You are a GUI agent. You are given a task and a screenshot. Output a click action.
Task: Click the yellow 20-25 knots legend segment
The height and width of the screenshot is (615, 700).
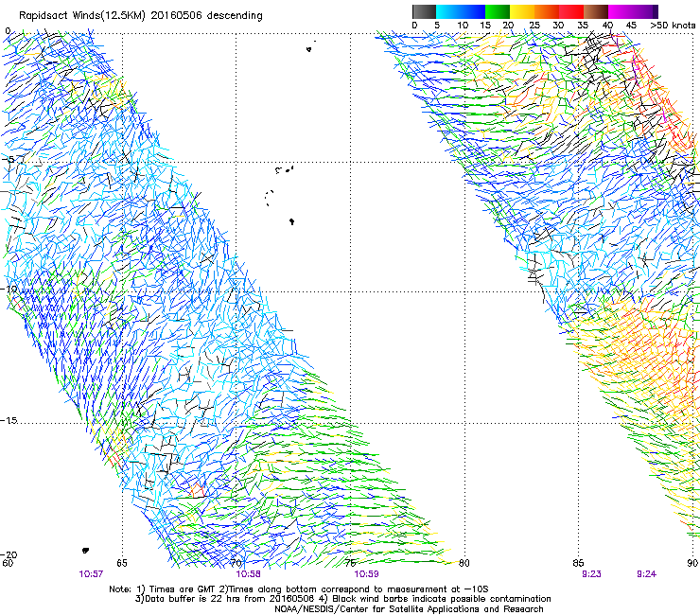522,11
